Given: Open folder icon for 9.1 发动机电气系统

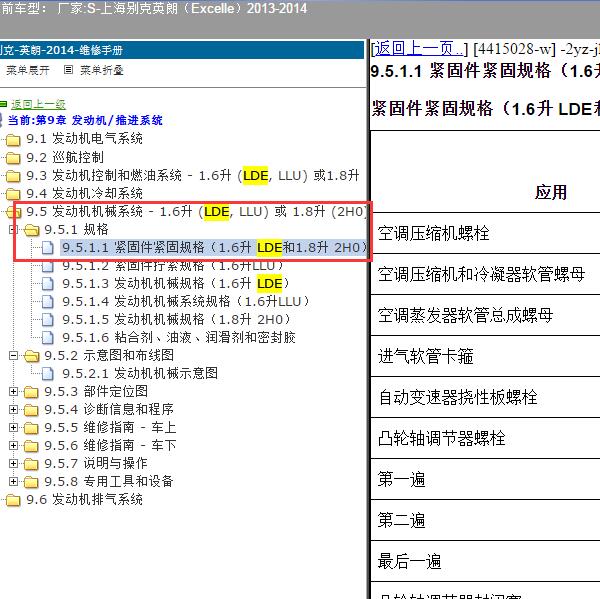Looking at the screenshot, I should click(13, 140).
